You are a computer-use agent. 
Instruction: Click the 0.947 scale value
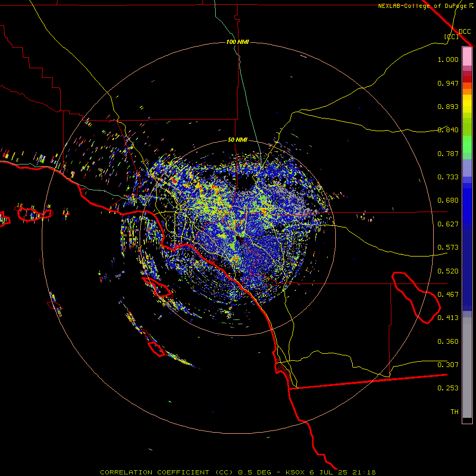click(x=448, y=83)
